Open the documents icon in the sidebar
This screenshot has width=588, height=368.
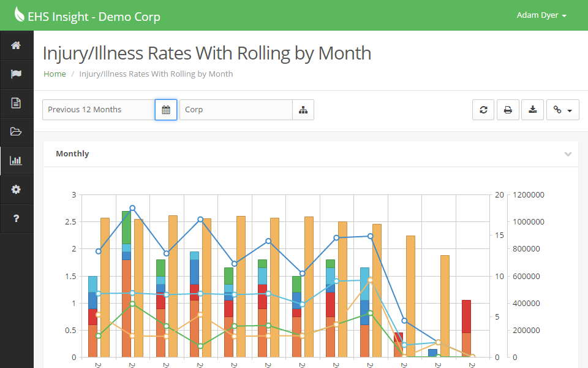click(16, 103)
